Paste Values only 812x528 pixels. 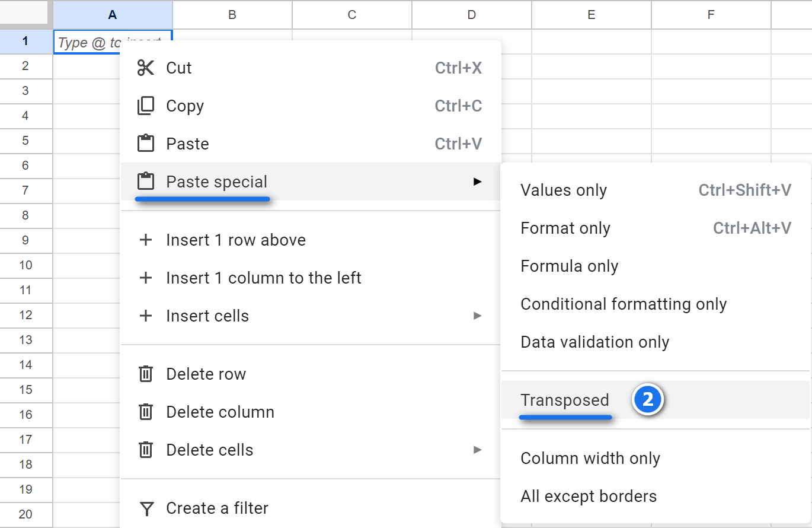click(x=656, y=190)
